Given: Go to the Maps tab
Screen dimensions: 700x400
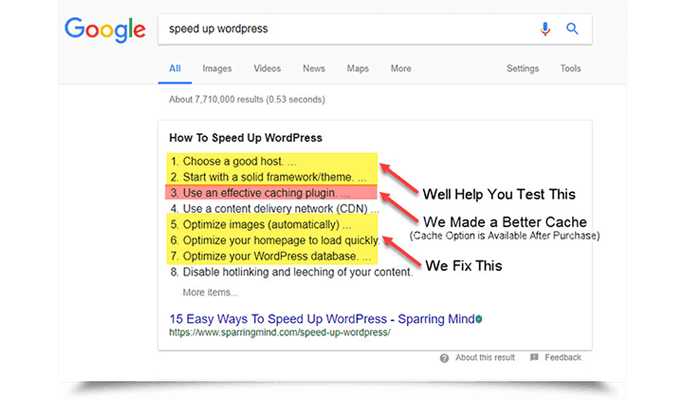Looking at the screenshot, I should click(x=358, y=69).
